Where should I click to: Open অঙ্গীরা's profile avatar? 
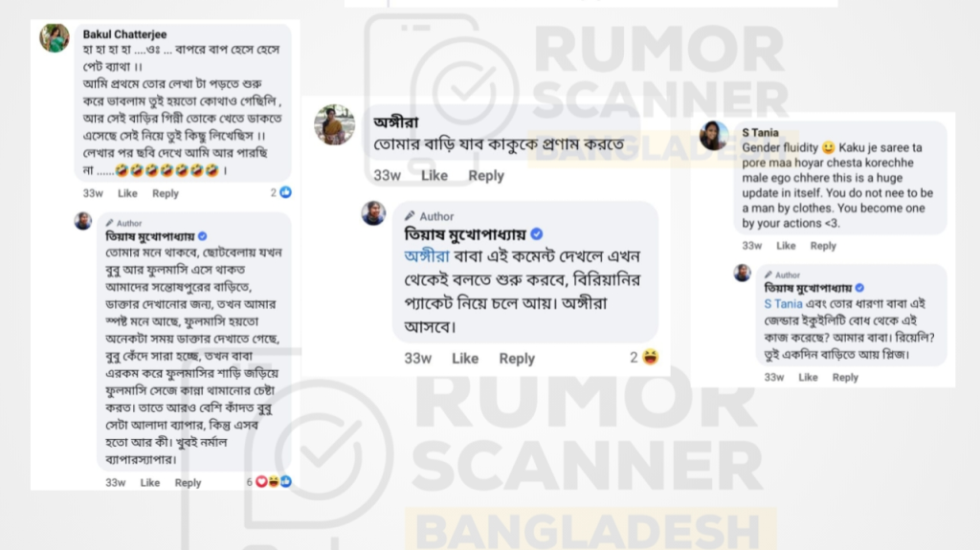(334, 124)
